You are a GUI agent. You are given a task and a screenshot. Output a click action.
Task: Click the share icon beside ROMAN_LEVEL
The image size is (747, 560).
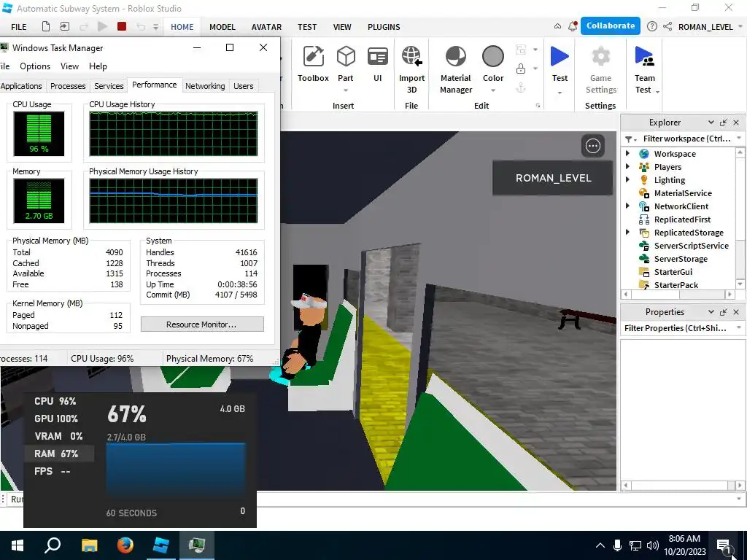(667, 27)
